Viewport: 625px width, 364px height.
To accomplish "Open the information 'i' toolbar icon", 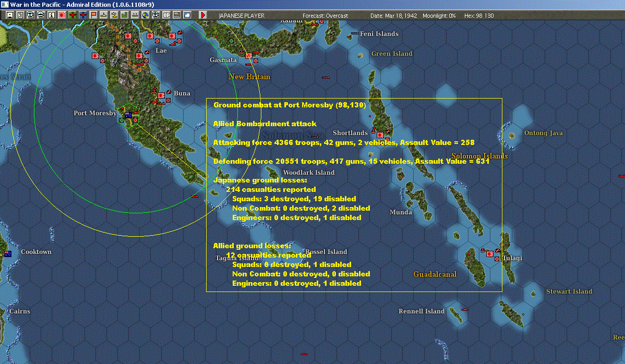I will coord(52,15).
